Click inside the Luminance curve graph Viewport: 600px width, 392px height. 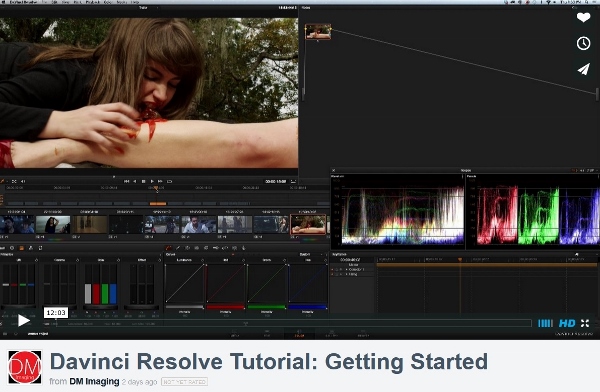tap(185, 283)
